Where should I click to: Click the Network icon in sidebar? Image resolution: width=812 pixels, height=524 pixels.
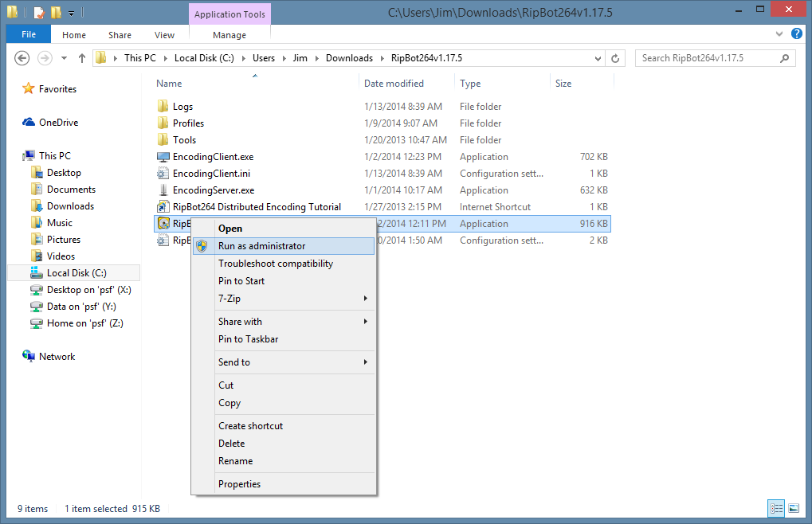point(29,355)
